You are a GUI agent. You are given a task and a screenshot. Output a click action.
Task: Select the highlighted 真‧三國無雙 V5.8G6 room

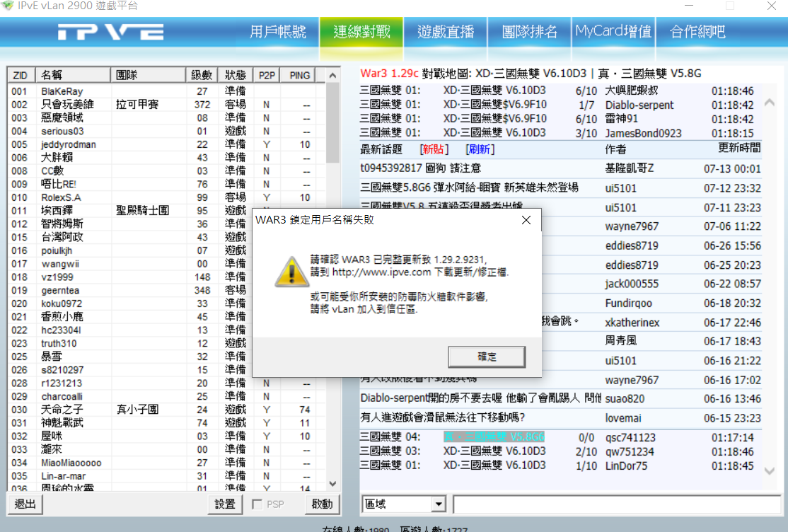click(x=494, y=437)
